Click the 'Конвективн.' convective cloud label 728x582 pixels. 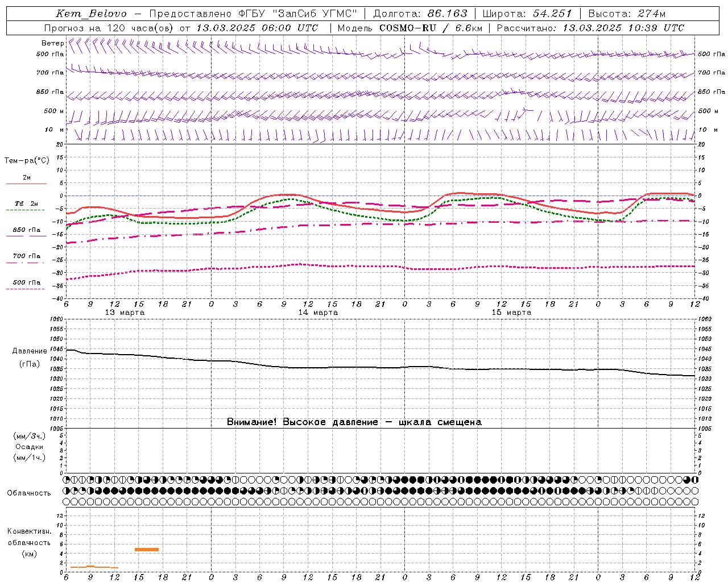(x=29, y=531)
